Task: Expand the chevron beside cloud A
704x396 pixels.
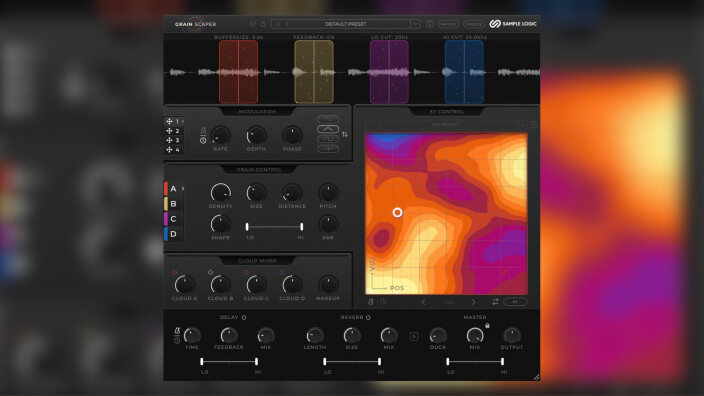Action: [183, 189]
